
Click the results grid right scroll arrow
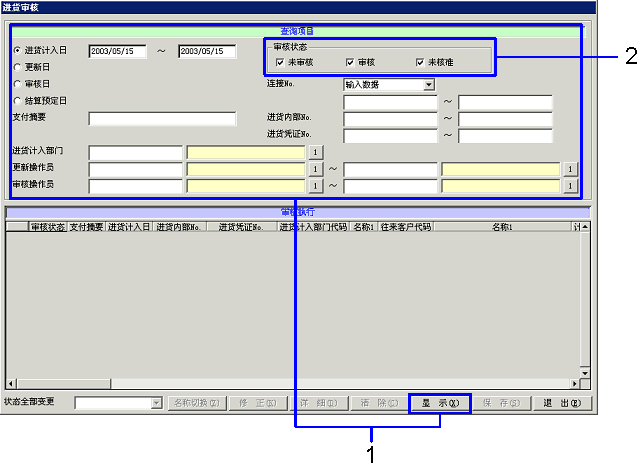[x=574, y=383]
